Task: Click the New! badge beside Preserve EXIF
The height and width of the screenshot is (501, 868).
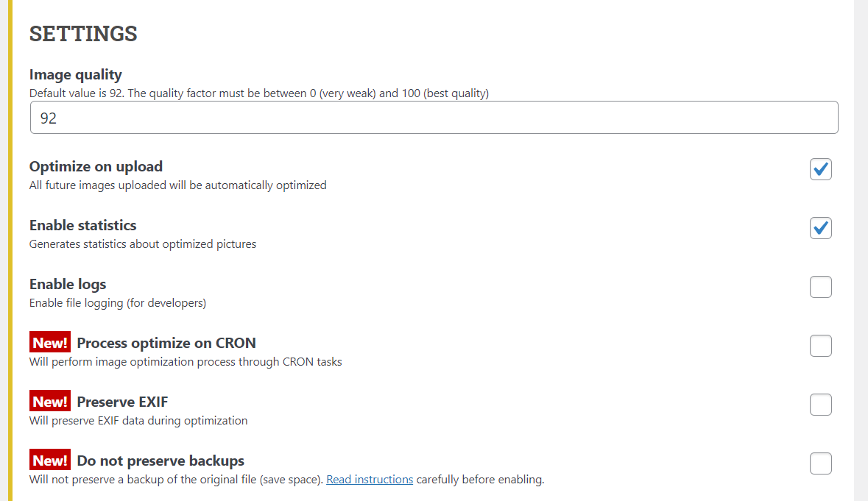Action: (x=50, y=402)
